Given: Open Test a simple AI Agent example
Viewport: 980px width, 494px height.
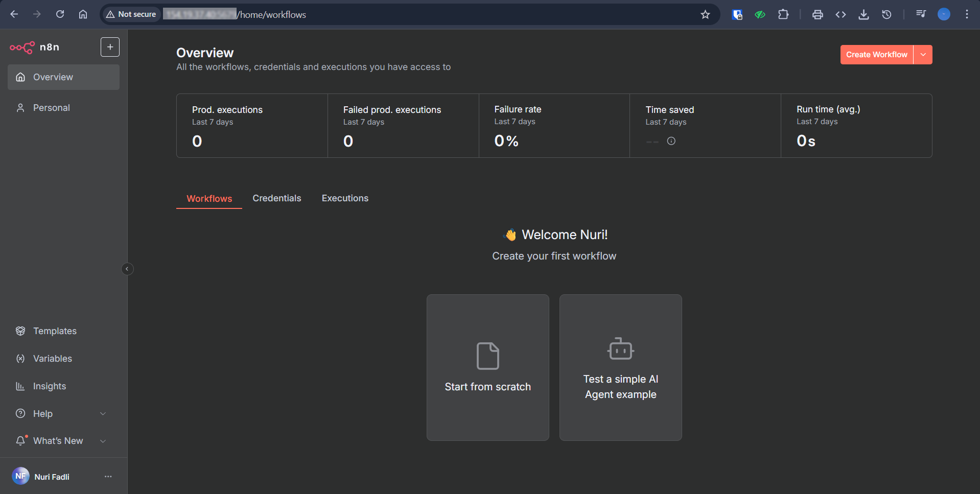Looking at the screenshot, I should [x=620, y=367].
